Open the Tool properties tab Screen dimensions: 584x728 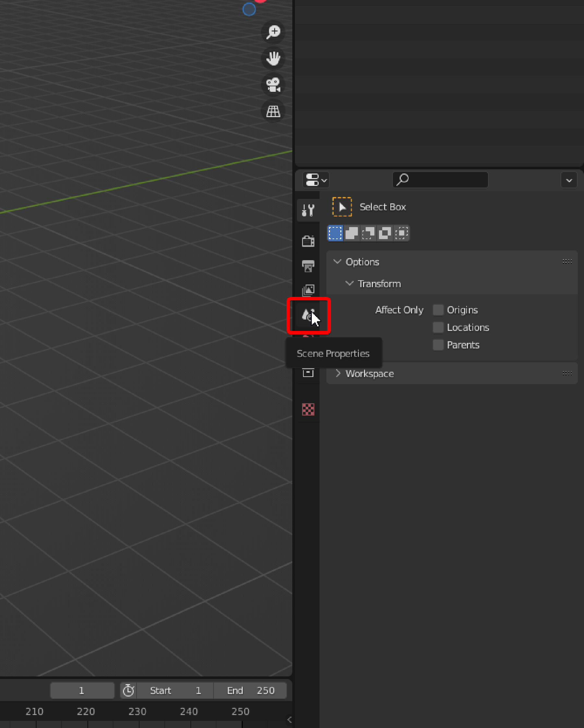pos(308,210)
